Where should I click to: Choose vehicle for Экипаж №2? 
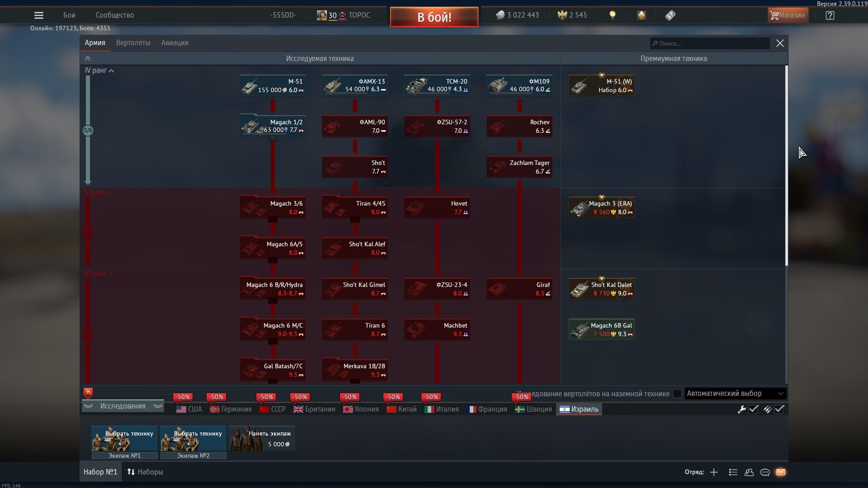pyautogui.click(x=193, y=438)
